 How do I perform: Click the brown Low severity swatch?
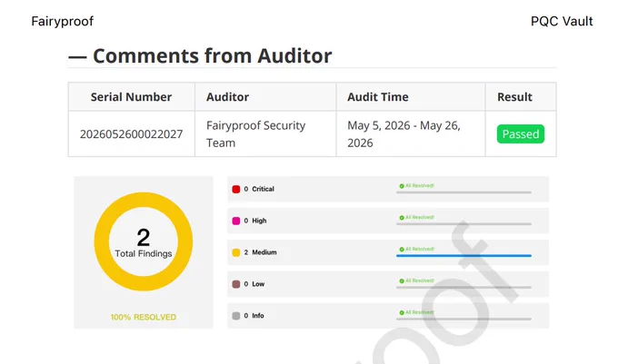coord(236,284)
